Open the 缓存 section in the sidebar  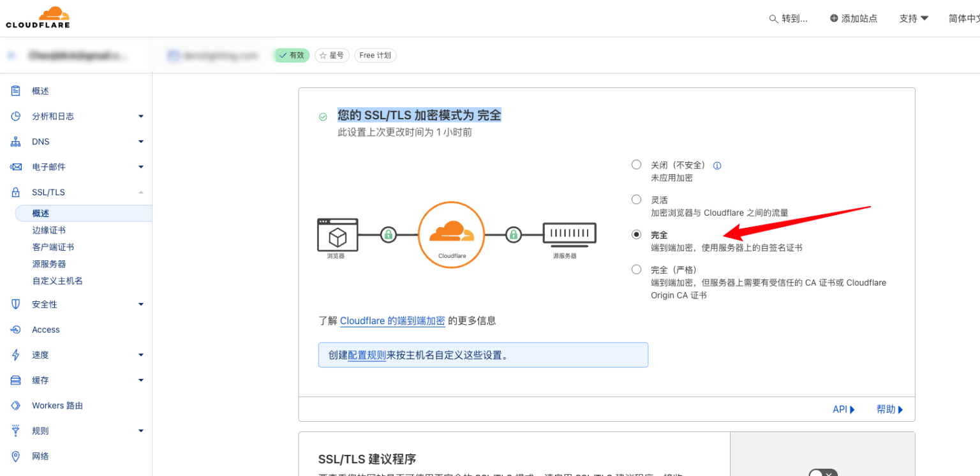(40, 380)
